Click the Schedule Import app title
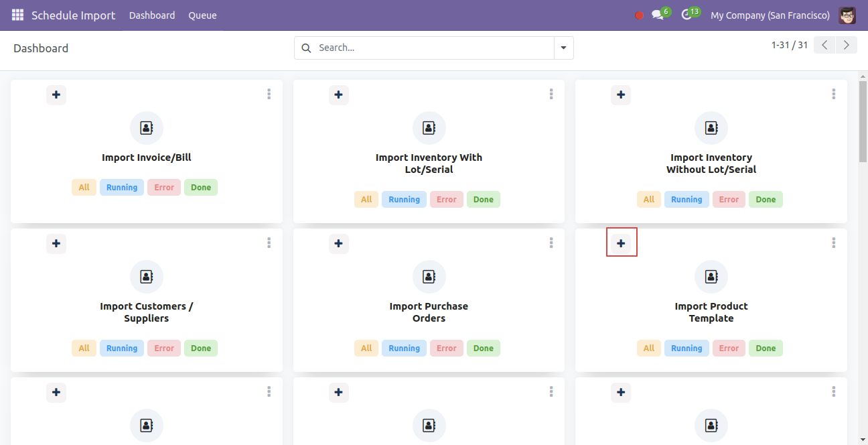 coord(74,15)
